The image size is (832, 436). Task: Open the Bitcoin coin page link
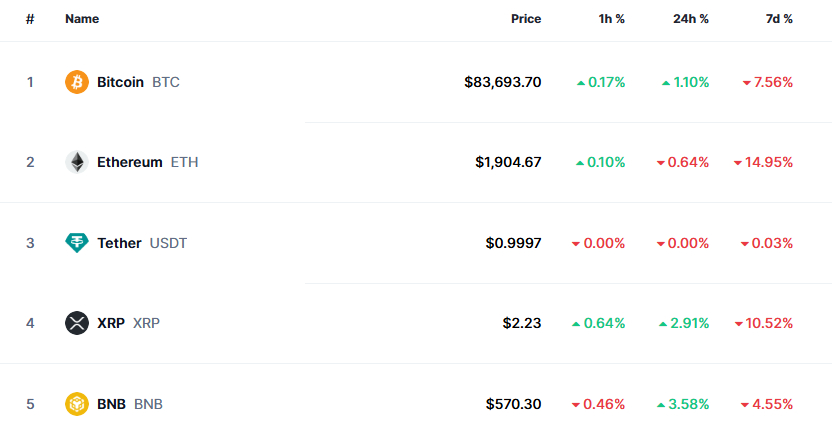[122, 82]
